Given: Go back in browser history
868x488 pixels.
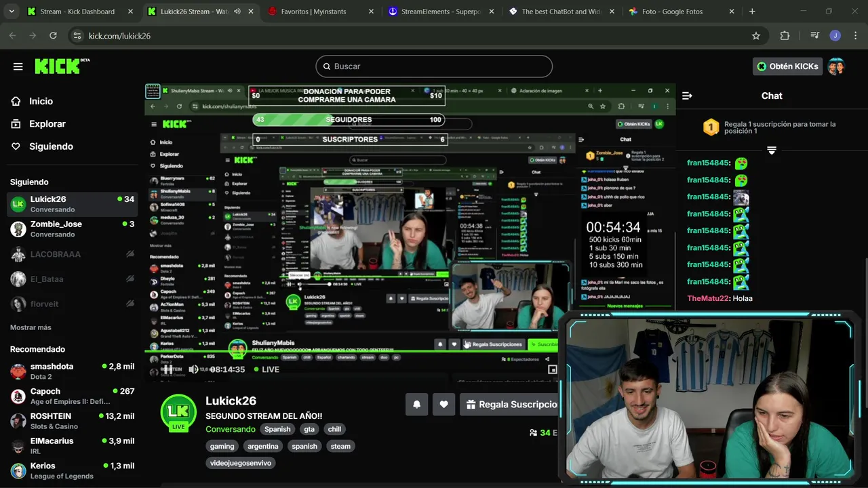Looking at the screenshot, I should 14,36.
